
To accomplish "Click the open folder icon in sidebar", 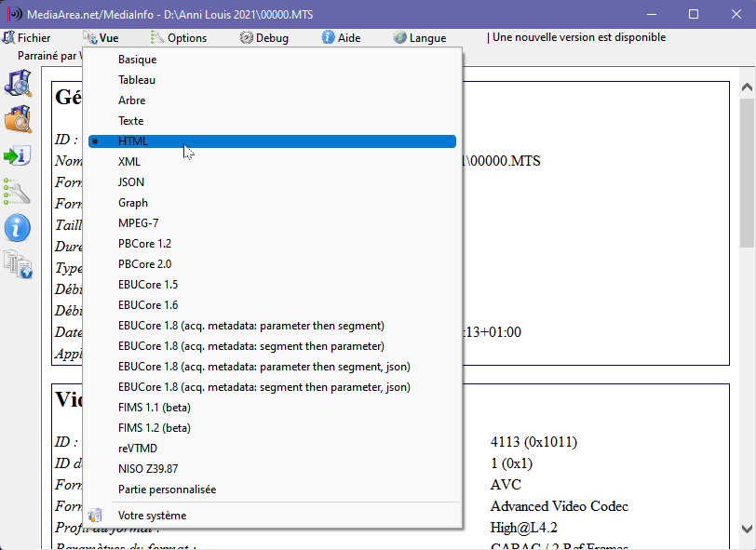I will 18,119.
